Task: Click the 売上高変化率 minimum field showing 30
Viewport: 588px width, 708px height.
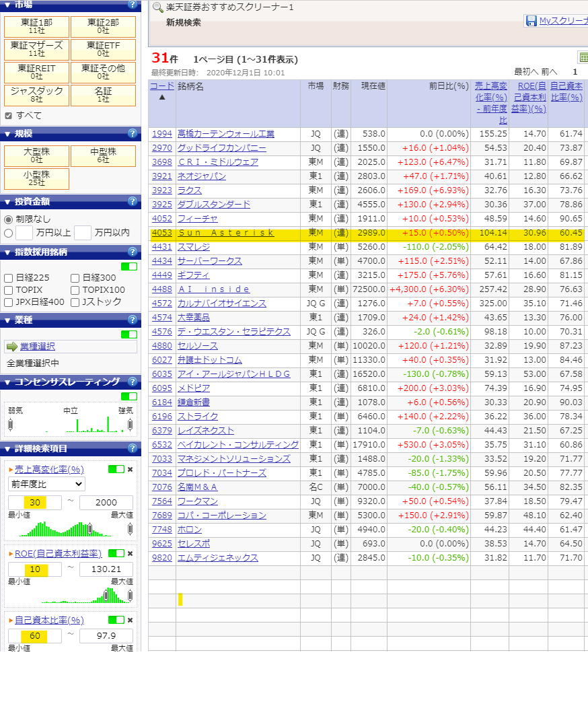Action: click(x=35, y=503)
